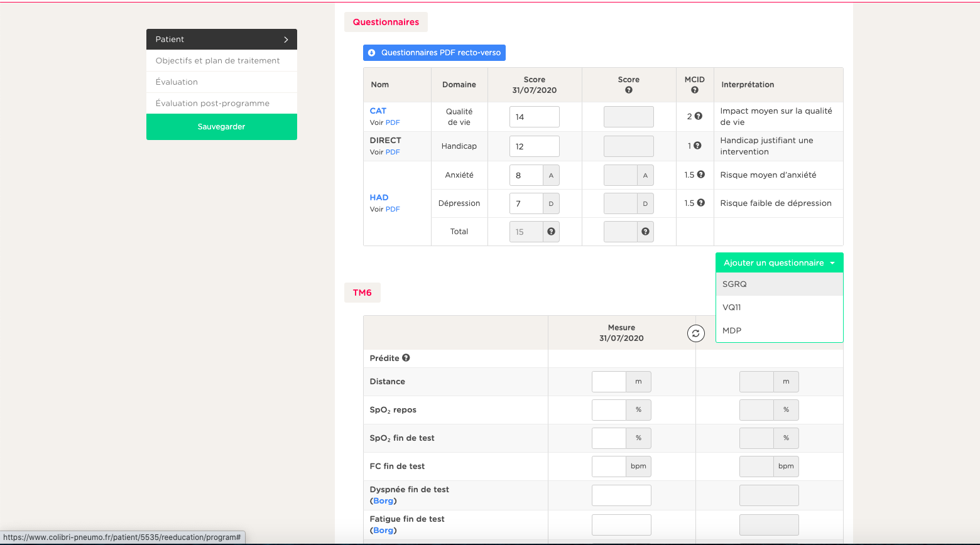This screenshot has height=545, width=980.
Task: Click the refresh icon in TM6 header
Action: 695,333
